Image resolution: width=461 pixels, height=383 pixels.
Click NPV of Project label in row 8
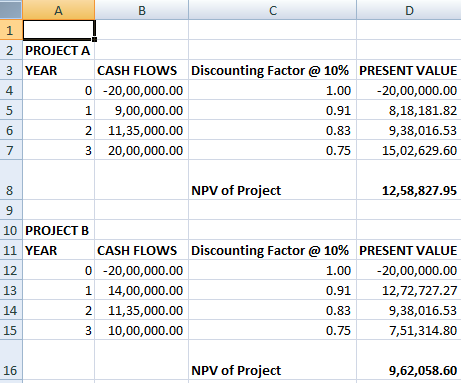click(272, 180)
